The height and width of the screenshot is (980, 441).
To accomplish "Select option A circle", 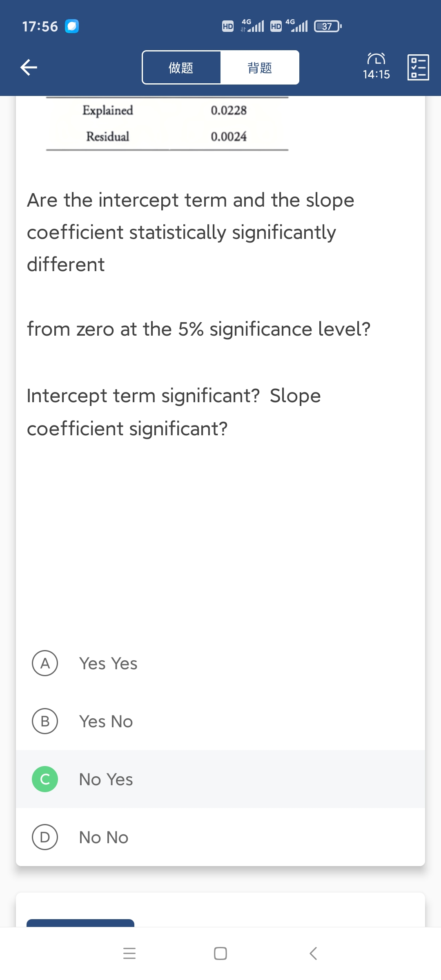I will [45, 663].
